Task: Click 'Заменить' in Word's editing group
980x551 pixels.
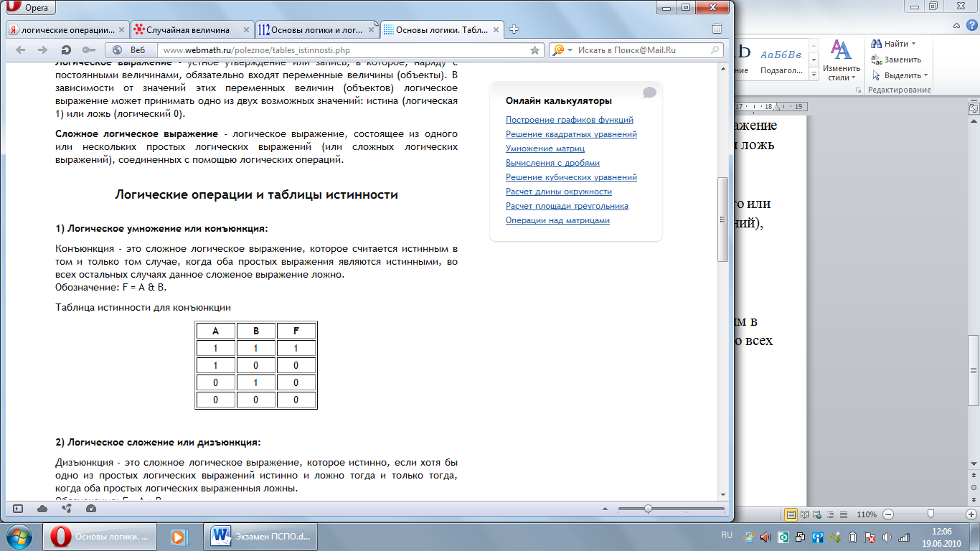Action: (896, 60)
